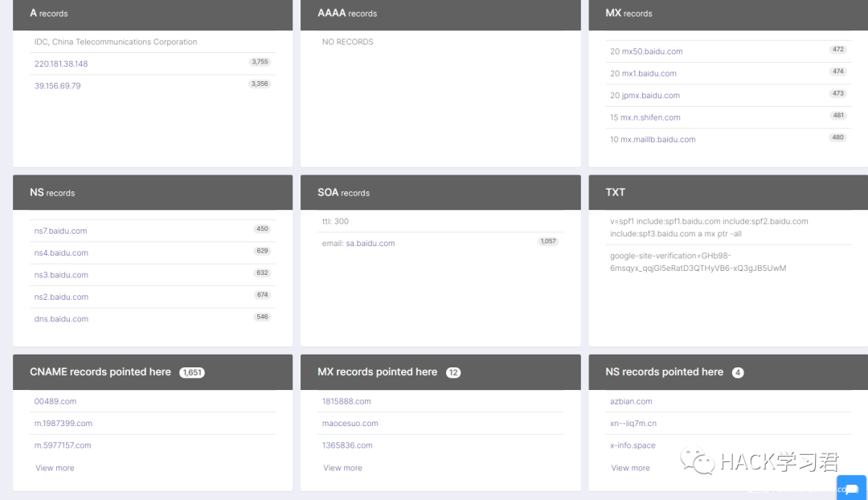Screen dimensions: 868x500
Task: Select the v=spf1 TXT record text
Action: coord(709,227)
